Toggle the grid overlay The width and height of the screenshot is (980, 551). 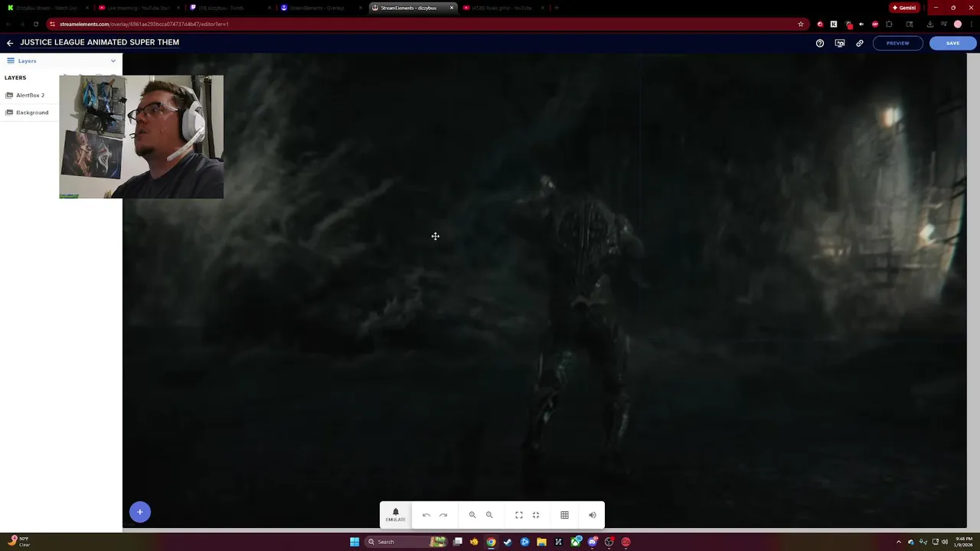point(564,515)
